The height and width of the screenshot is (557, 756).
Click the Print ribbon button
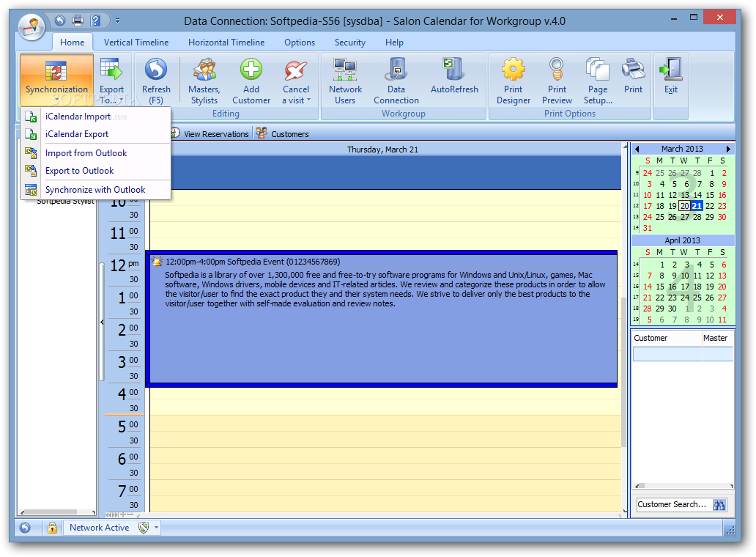[x=633, y=75]
